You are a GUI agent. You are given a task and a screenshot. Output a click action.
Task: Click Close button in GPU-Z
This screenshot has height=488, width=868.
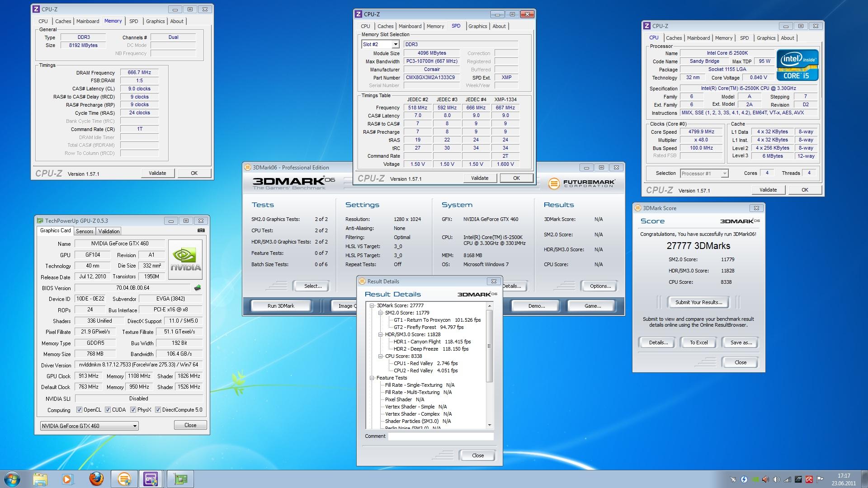tap(190, 425)
